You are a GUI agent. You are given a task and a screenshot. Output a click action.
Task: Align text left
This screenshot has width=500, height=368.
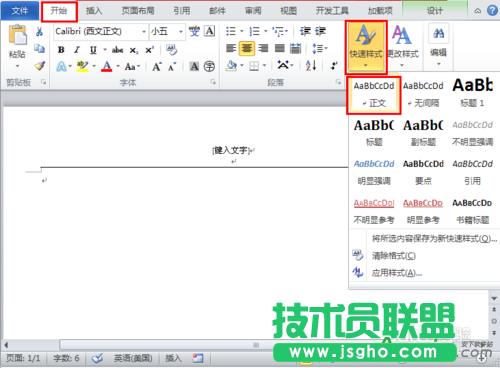231,49
